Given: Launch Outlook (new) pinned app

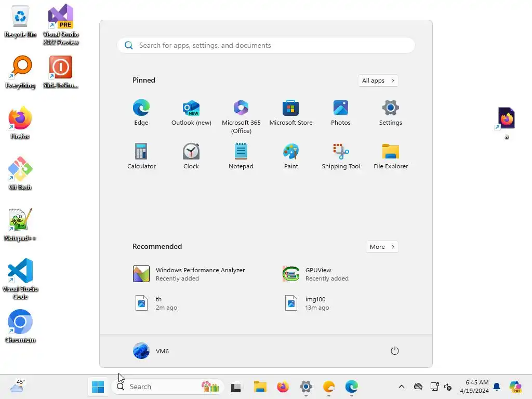Looking at the screenshot, I should pos(191,113).
